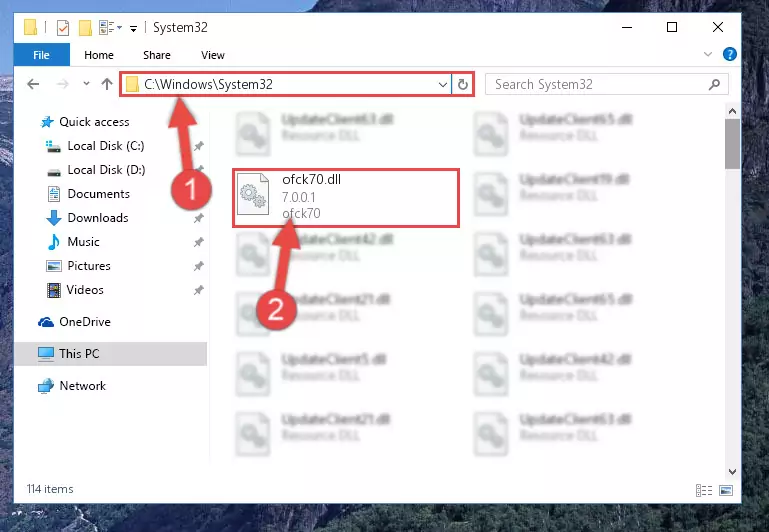
Task: Open the address bar history dropdown
Action: [442, 84]
